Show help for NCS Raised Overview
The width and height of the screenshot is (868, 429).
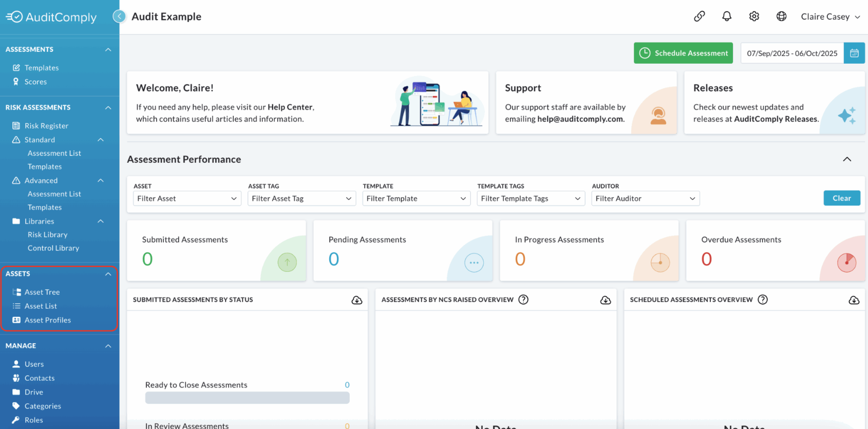click(x=523, y=300)
